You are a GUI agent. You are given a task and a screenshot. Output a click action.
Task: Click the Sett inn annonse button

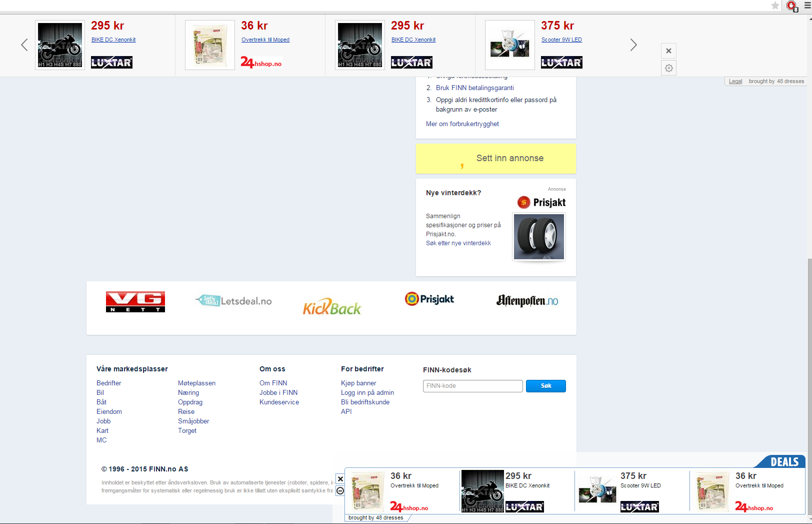(x=496, y=159)
